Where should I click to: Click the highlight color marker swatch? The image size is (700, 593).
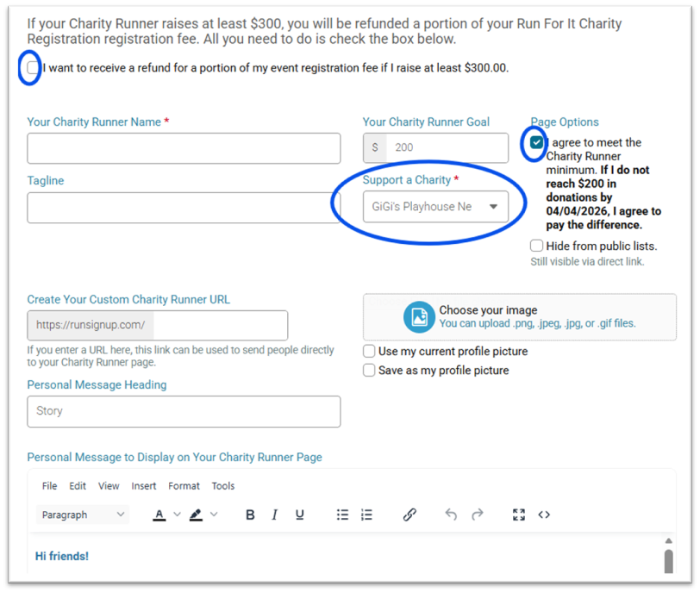click(x=196, y=515)
